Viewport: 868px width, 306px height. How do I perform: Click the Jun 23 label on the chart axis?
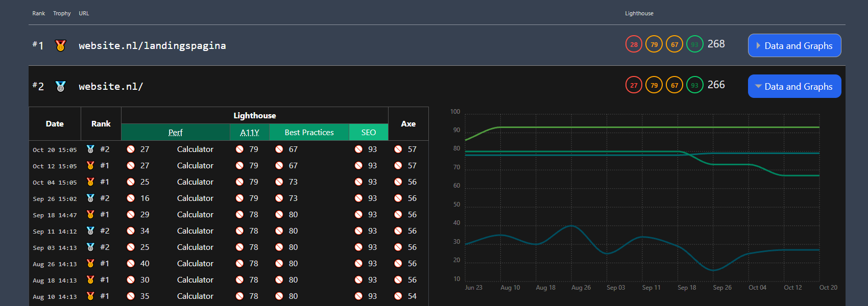coord(473,288)
